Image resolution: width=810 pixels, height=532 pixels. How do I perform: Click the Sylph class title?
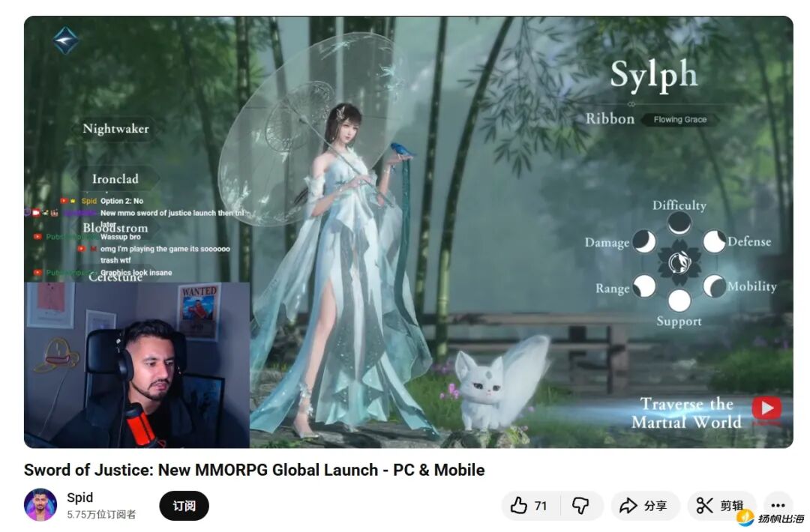[653, 76]
